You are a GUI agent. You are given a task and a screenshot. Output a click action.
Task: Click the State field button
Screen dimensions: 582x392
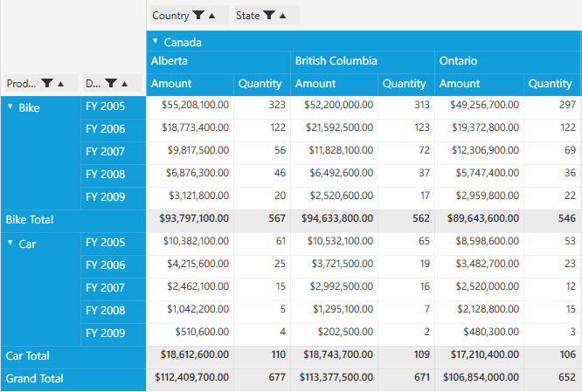coord(267,15)
